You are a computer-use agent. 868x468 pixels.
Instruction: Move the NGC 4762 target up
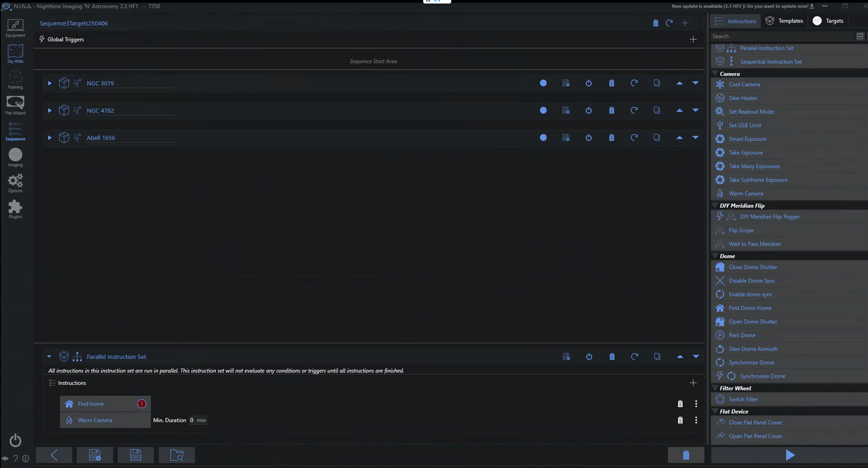point(679,110)
